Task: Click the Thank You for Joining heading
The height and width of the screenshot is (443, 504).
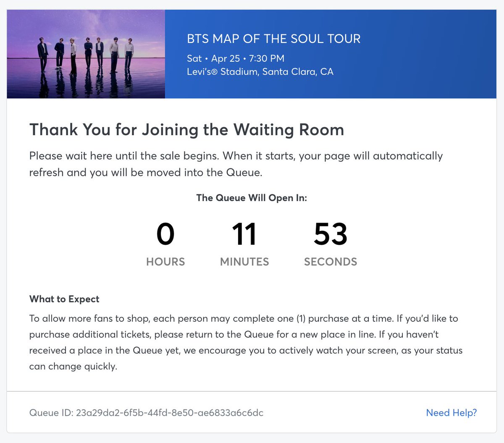Action: [186, 130]
